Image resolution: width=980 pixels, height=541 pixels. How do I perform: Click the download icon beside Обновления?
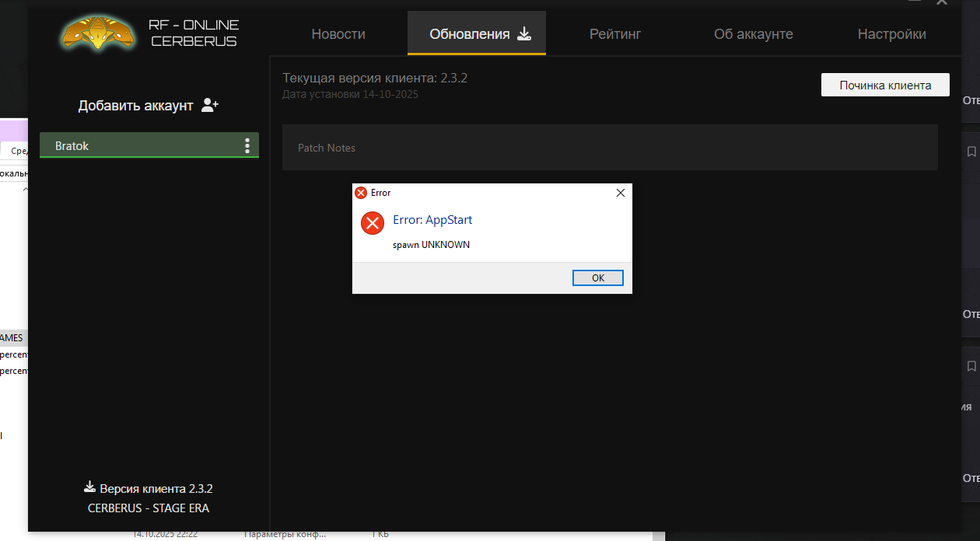524,33
